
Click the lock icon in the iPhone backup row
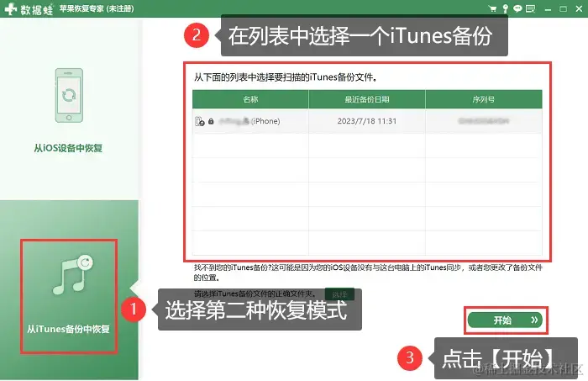click(211, 121)
